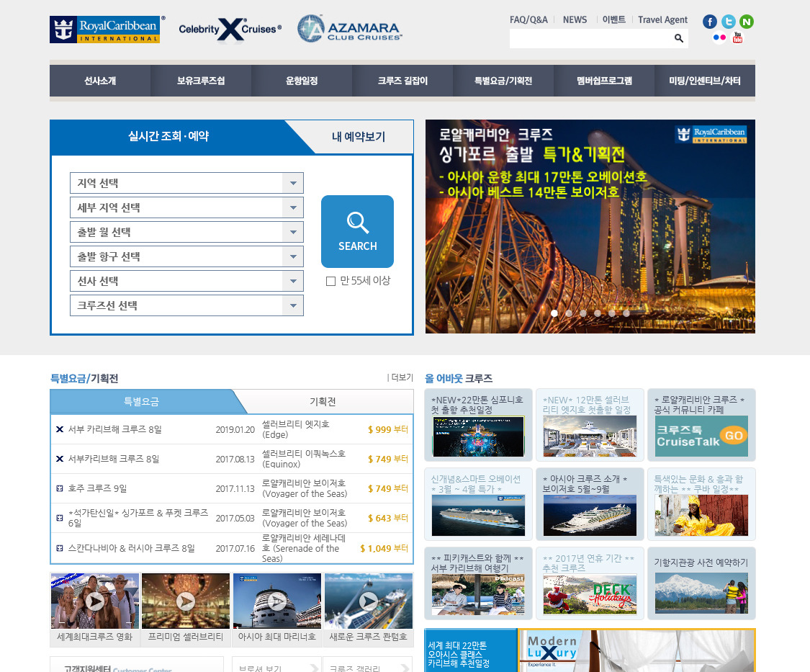Open the Facebook icon
The height and width of the screenshot is (672, 810).
[710, 22]
